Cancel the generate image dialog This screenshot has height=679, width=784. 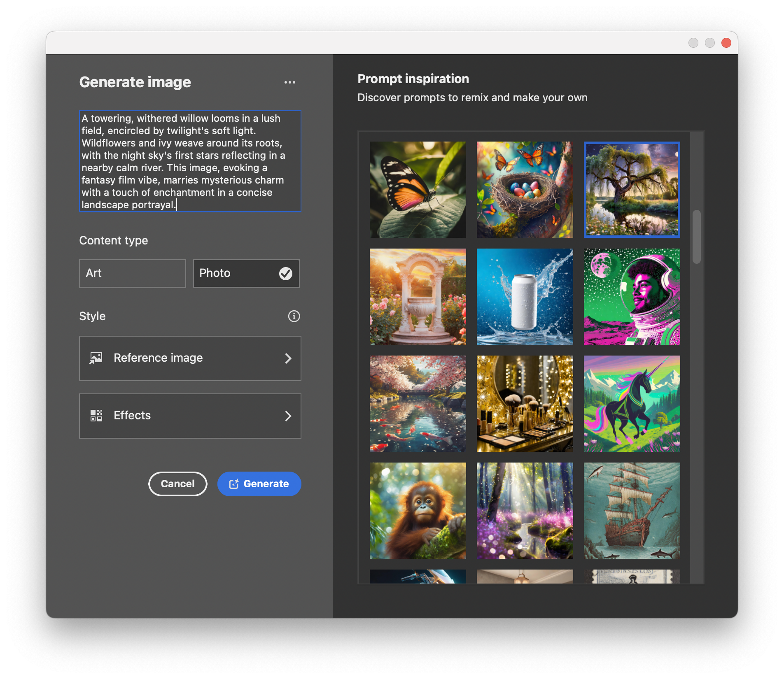(x=178, y=484)
